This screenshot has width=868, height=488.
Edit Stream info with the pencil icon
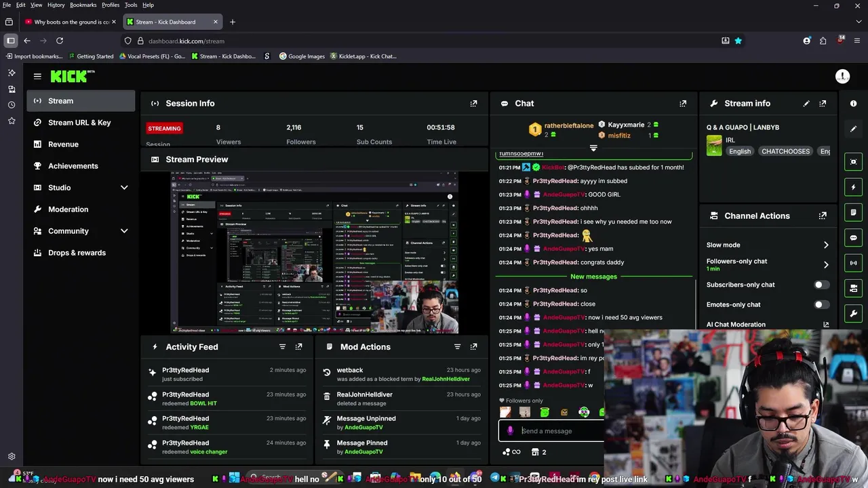click(806, 104)
